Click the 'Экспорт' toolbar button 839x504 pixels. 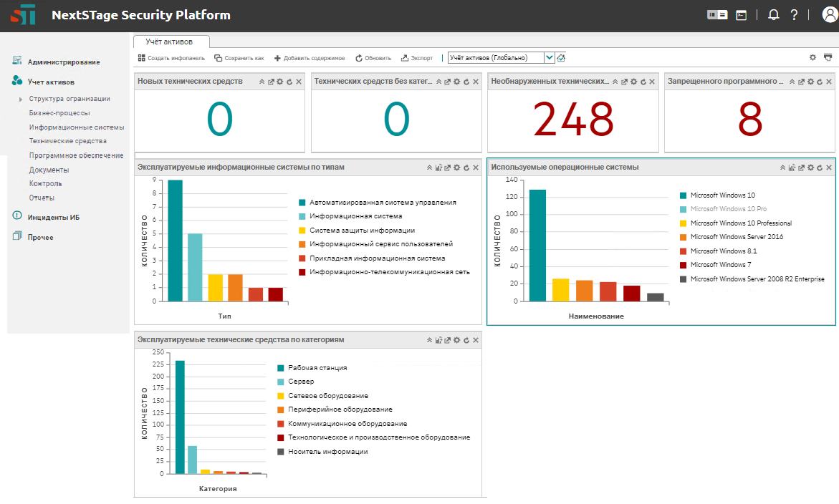pyautogui.click(x=417, y=58)
